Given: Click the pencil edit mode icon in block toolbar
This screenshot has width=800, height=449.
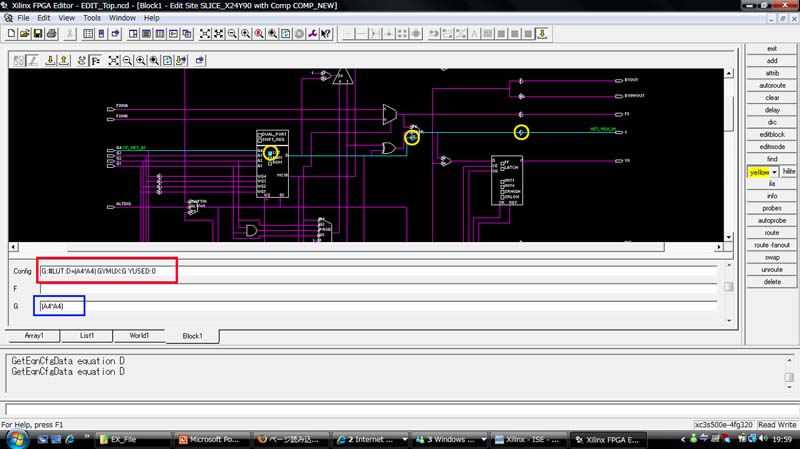Looking at the screenshot, I should 32,60.
